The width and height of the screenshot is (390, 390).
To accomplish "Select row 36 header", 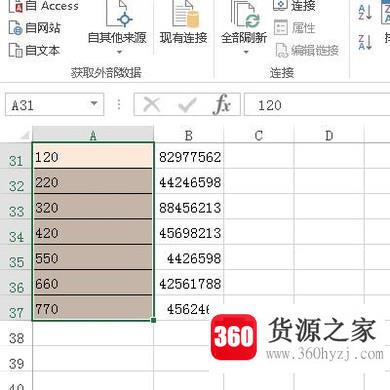I will coord(16,283).
